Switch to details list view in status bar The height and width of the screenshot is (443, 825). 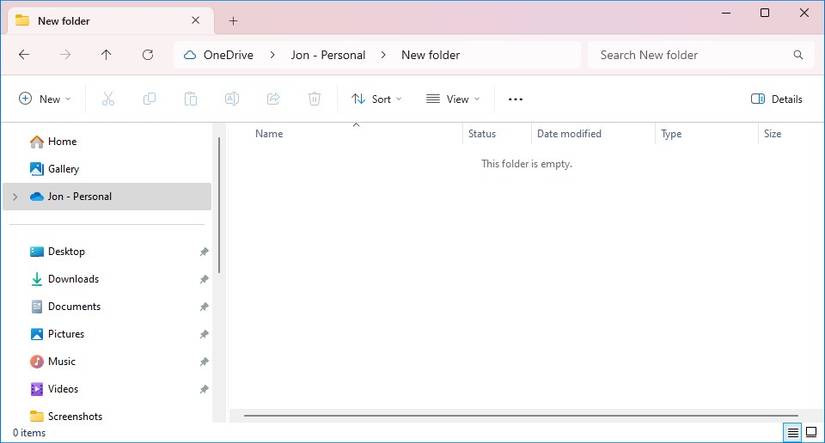(792, 432)
